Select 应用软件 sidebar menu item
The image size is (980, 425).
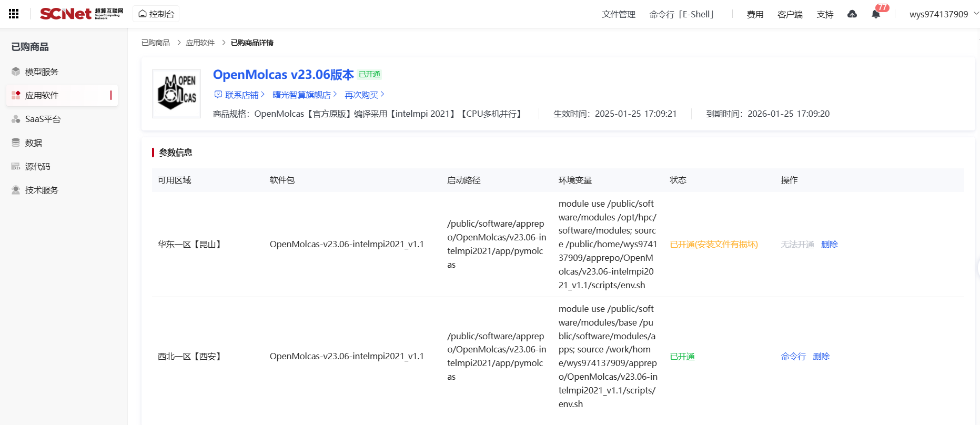tap(42, 96)
